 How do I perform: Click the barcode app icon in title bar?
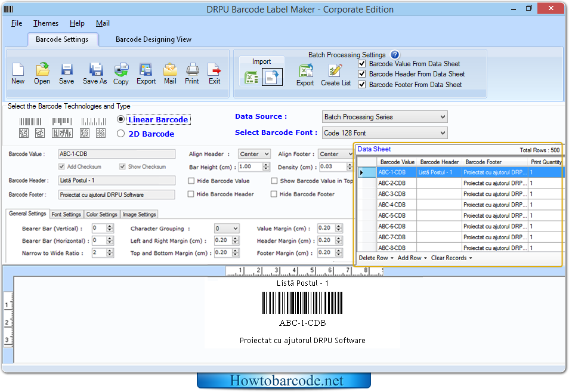pyautogui.click(x=8, y=9)
